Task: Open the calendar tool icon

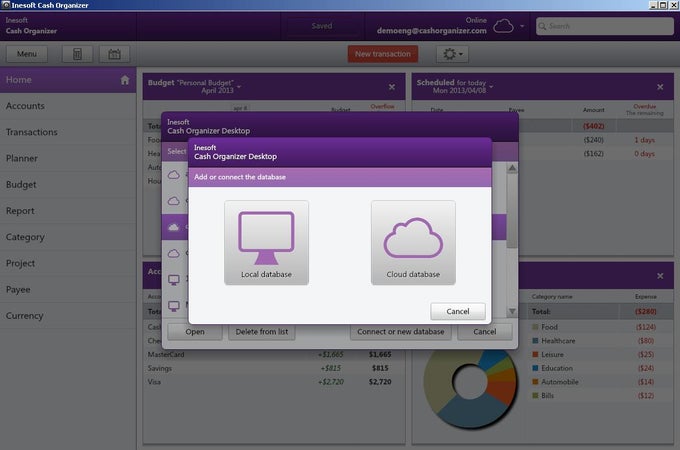Action: pos(114,54)
